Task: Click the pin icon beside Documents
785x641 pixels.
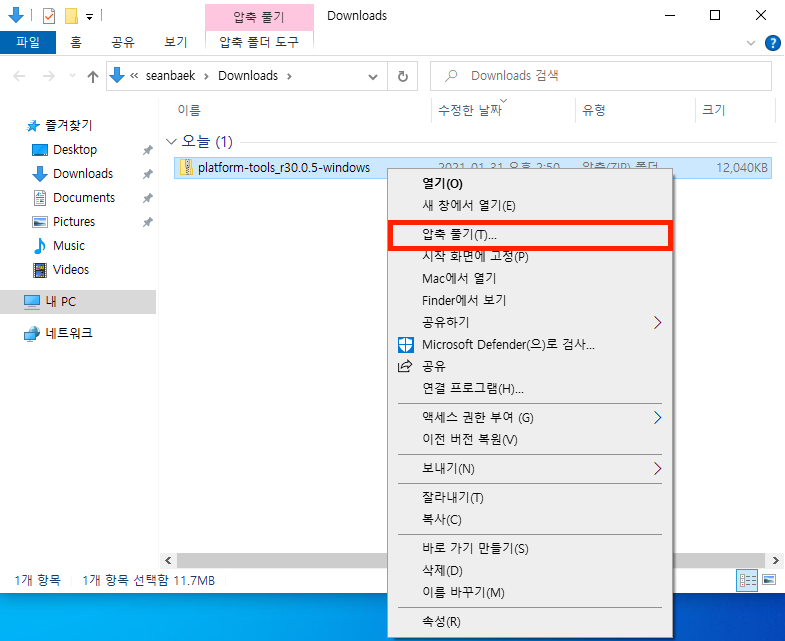Action: (147, 198)
